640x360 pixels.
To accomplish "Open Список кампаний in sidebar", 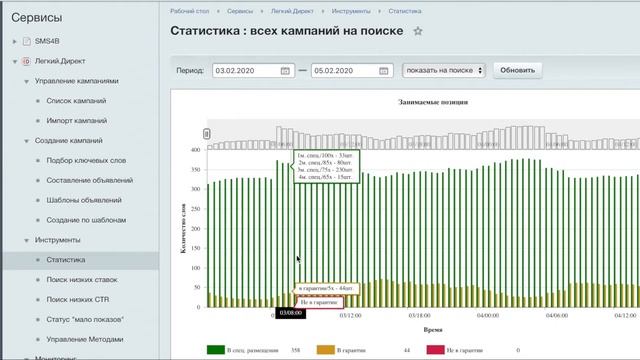I will (76, 101).
